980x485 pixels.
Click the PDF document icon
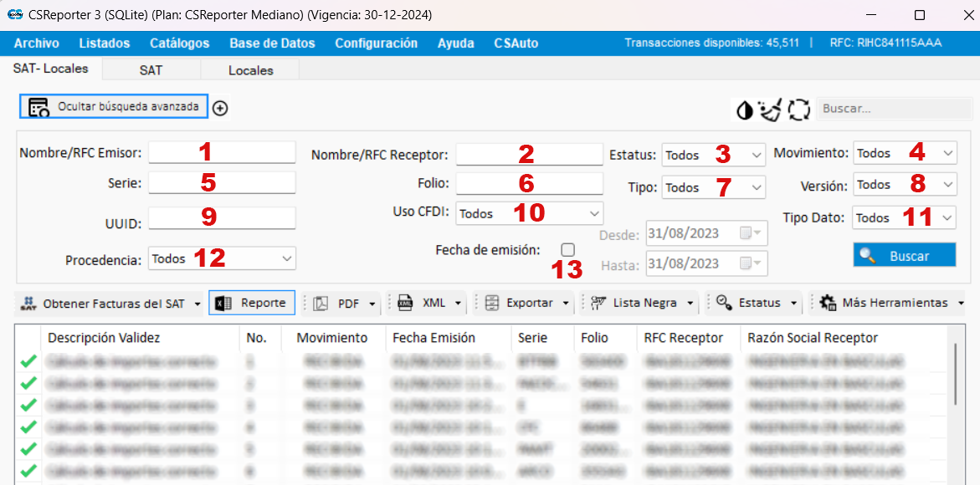coord(321,304)
